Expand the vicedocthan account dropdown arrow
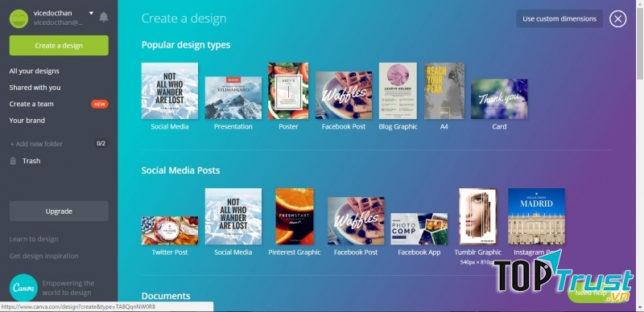 (91, 13)
